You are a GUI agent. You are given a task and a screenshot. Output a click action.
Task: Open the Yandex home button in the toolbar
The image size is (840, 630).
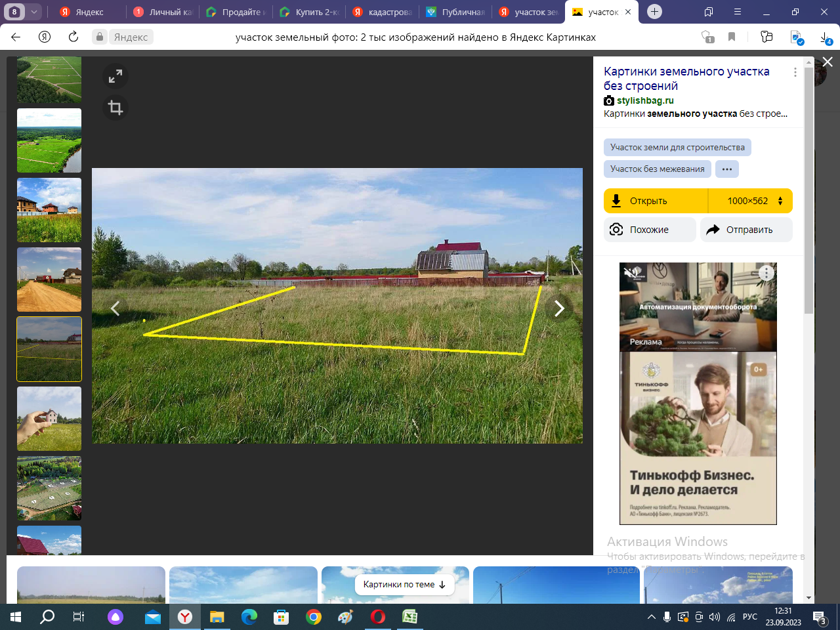tap(45, 37)
